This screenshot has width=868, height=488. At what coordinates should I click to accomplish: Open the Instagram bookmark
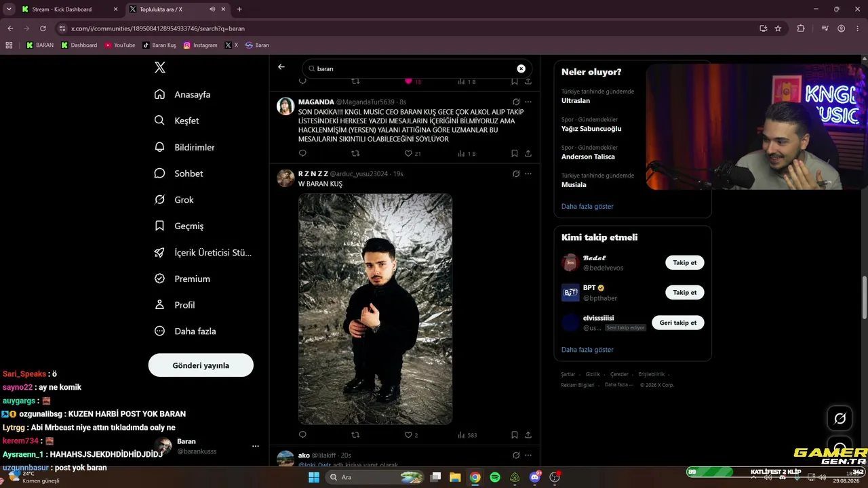[x=201, y=45]
